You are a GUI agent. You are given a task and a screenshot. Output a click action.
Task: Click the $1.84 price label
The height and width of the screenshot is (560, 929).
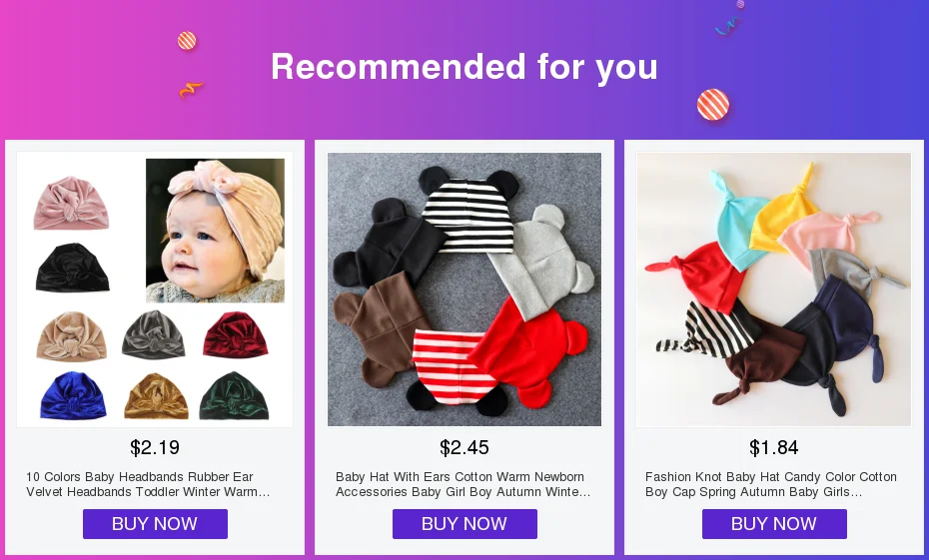pos(774,447)
